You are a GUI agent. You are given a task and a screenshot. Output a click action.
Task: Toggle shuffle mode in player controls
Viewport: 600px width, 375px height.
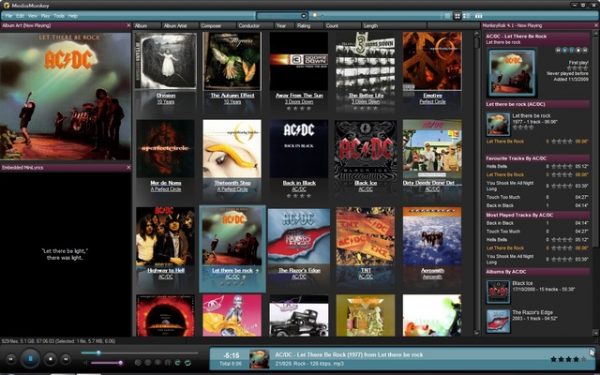point(188,362)
